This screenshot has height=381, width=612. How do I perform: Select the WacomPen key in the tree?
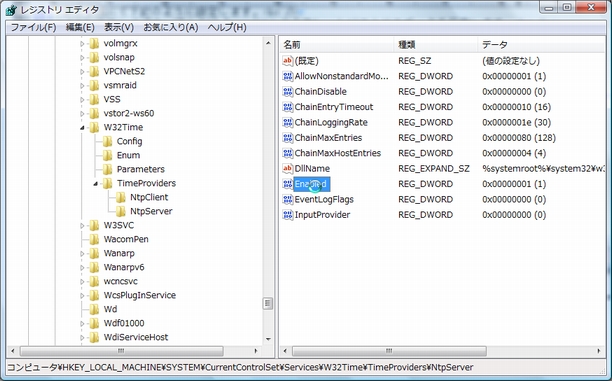(x=126, y=239)
